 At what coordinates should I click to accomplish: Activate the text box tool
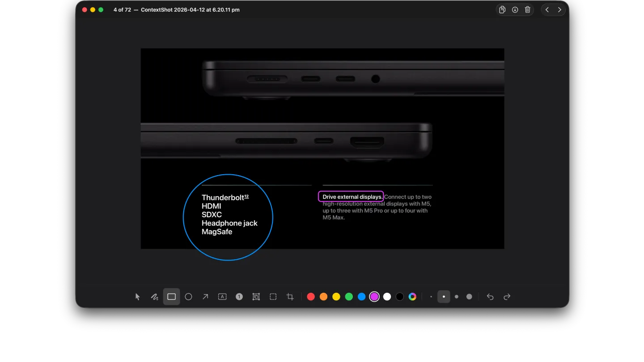222,297
